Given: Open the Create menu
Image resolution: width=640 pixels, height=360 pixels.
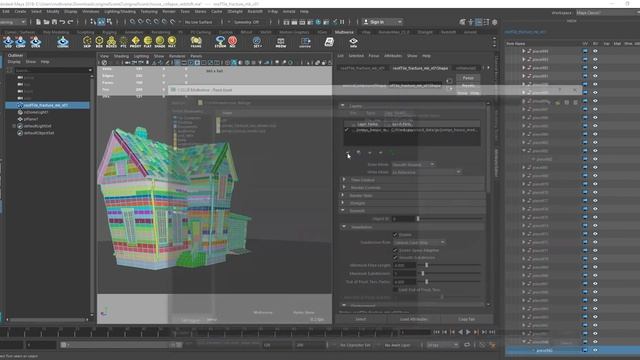Looking at the screenshot, I should 20,11.
